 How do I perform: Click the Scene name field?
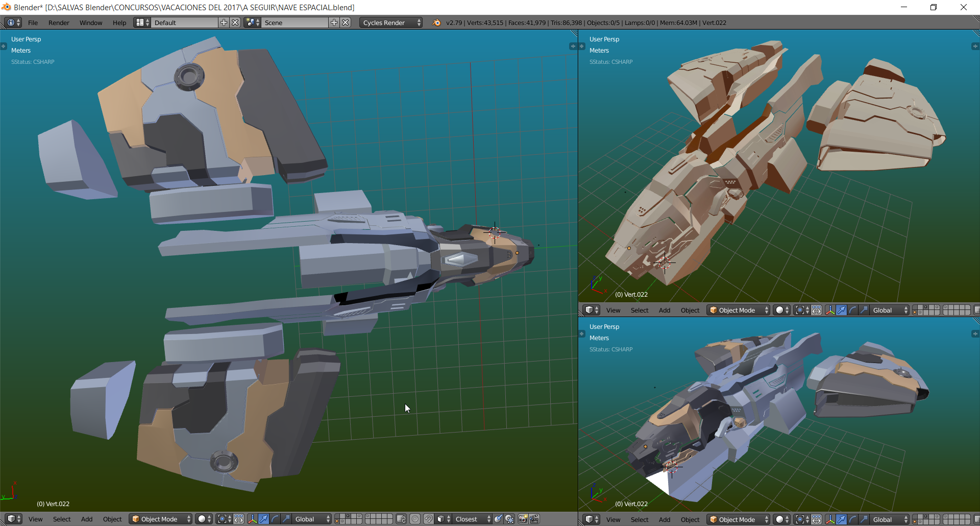(295, 22)
